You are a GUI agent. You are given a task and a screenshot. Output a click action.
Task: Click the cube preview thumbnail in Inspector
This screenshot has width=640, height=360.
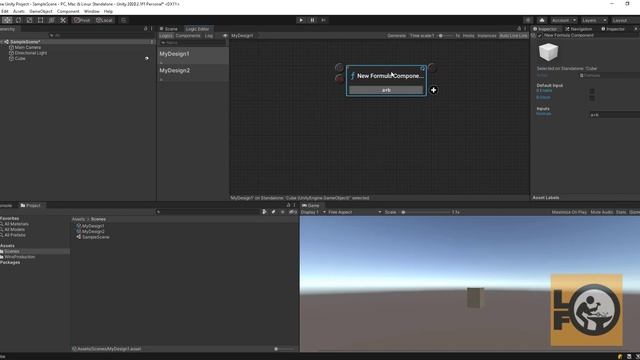pyautogui.click(x=548, y=52)
